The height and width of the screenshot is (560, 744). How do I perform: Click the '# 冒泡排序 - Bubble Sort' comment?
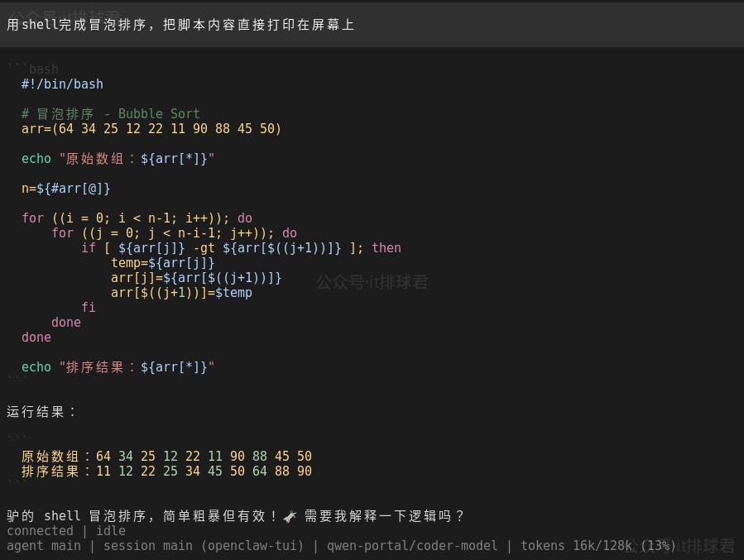pyautogui.click(x=111, y=114)
